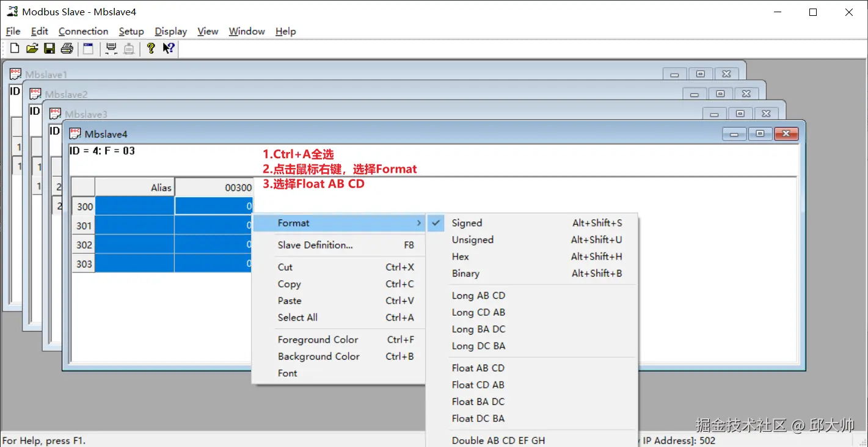Select Cut in the context menu
Screen dimensions: 868x447
(x=339, y=267)
